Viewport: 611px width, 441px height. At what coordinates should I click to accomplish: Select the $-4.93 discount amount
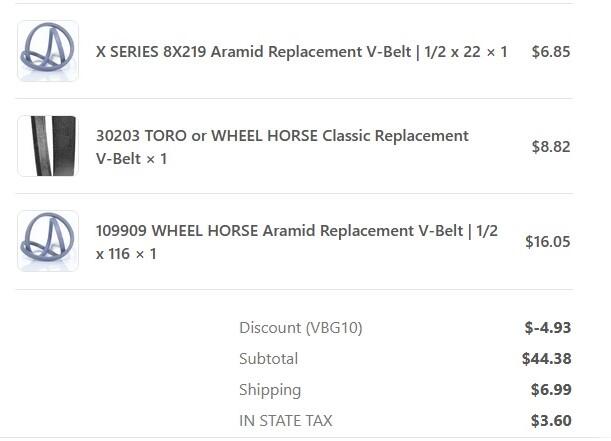(x=547, y=327)
